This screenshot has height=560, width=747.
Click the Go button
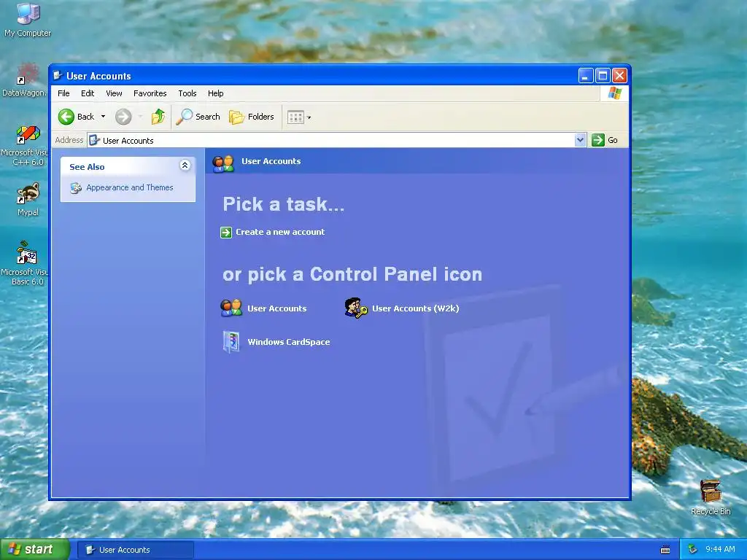(x=605, y=140)
